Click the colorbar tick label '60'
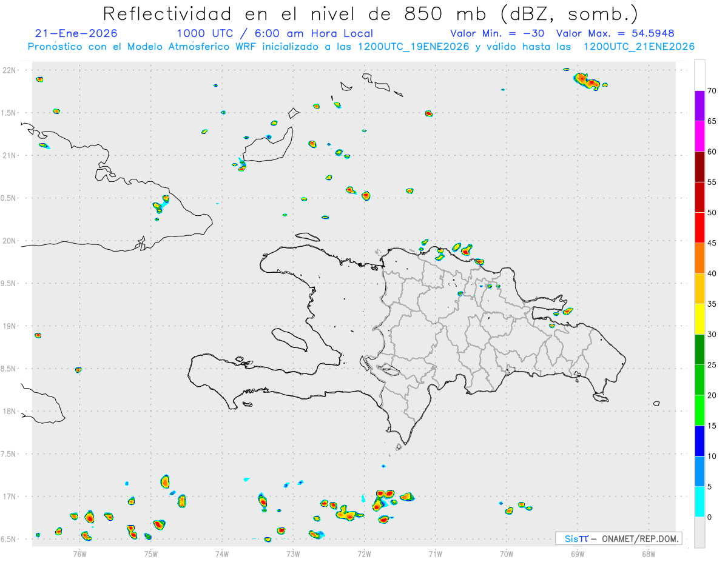 coord(712,152)
